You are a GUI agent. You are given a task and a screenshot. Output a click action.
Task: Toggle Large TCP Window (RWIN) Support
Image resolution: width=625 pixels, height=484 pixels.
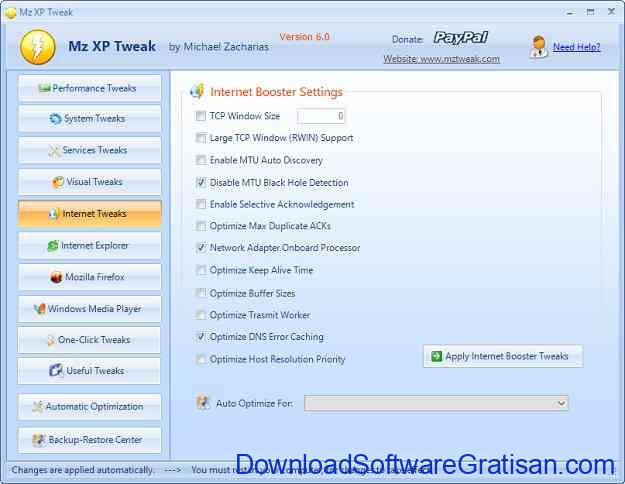coord(200,138)
